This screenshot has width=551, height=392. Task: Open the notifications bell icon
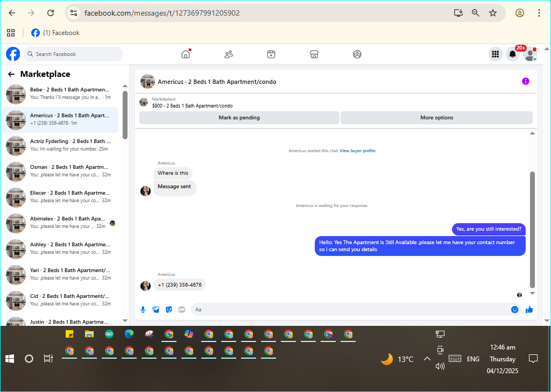point(513,54)
